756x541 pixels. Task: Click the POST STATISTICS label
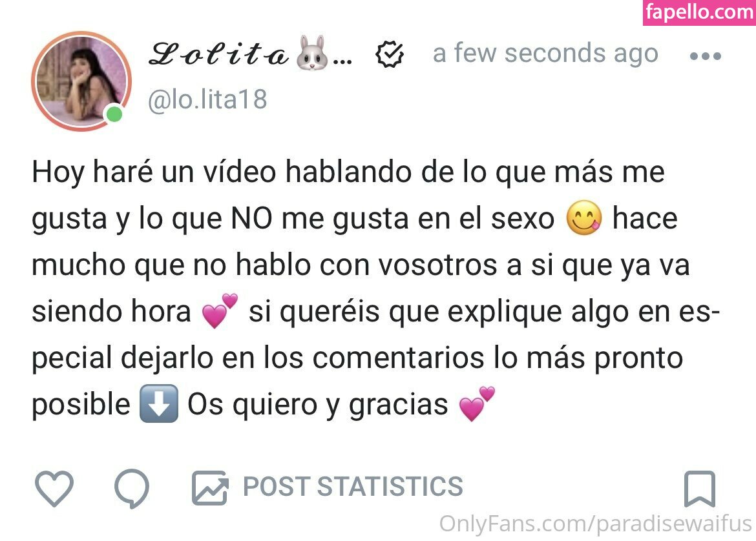pos(353,487)
